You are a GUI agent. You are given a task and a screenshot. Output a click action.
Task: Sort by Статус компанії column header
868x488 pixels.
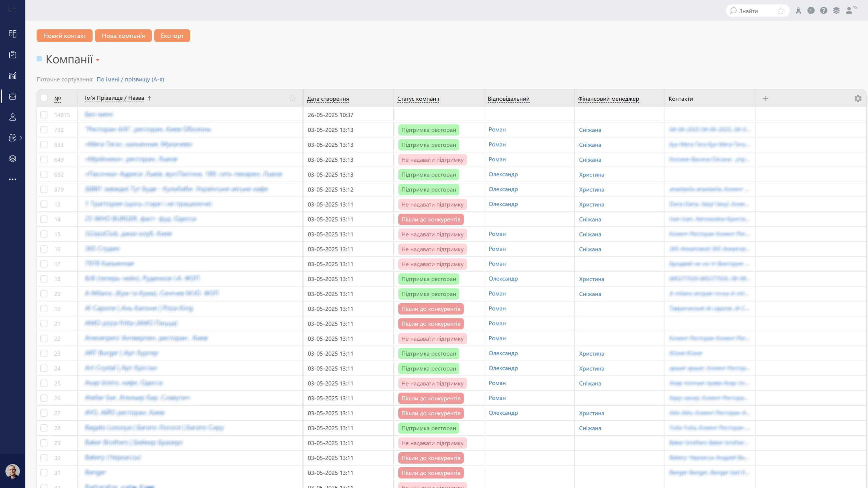[418, 99]
